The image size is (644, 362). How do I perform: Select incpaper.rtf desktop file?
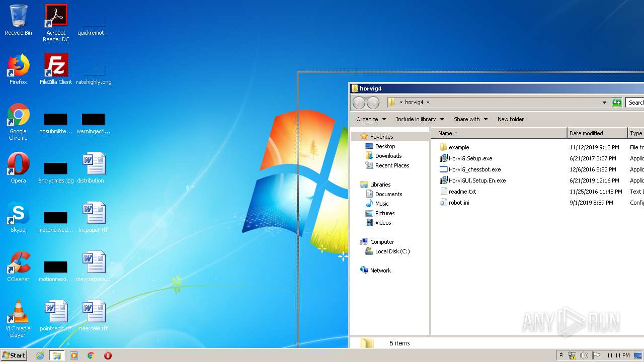(94, 217)
